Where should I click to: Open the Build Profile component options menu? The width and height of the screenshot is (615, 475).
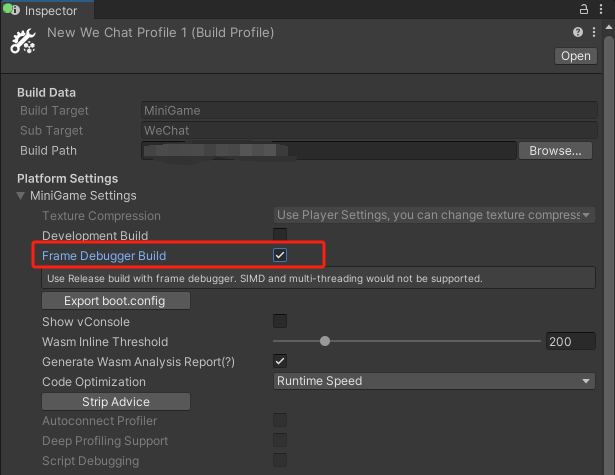(x=592, y=33)
